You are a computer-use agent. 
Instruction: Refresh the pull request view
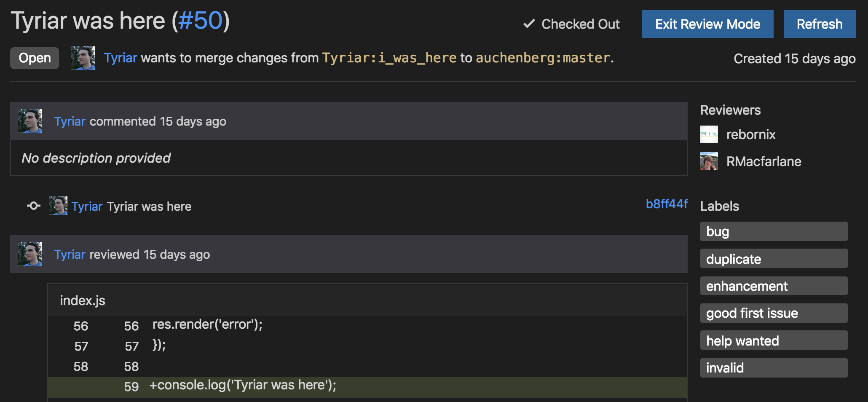click(820, 24)
